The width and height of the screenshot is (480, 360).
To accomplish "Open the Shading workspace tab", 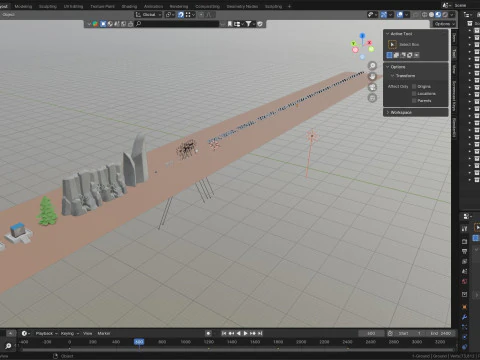I will [129, 6].
